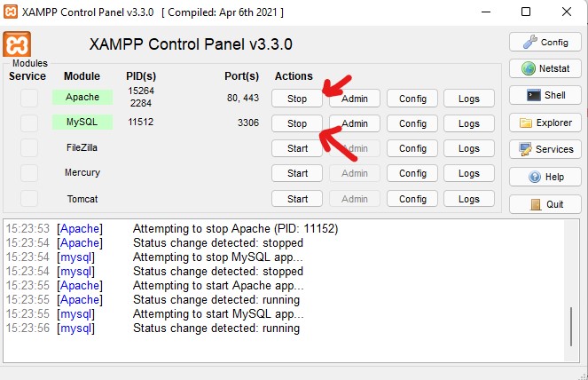Image resolution: width=588 pixels, height=380 pixels.
Task: Click the green MySQL module label
Action: point(82,122)
